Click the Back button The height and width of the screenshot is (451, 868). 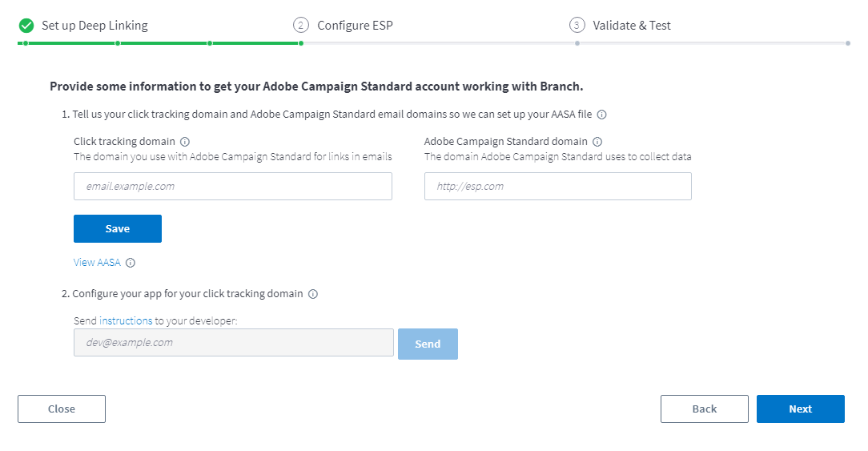pos(704,409)
